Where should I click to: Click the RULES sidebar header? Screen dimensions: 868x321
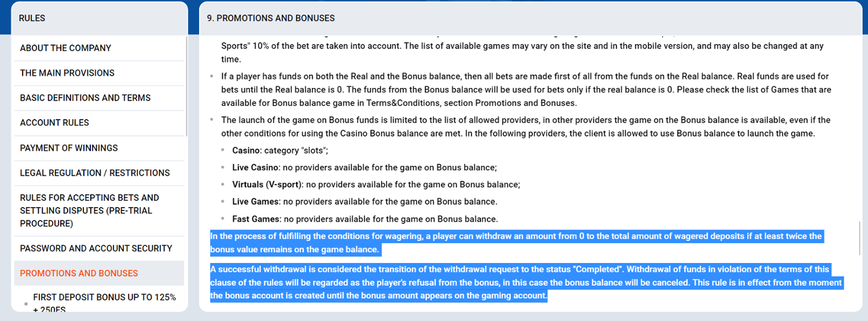[32, 18]
